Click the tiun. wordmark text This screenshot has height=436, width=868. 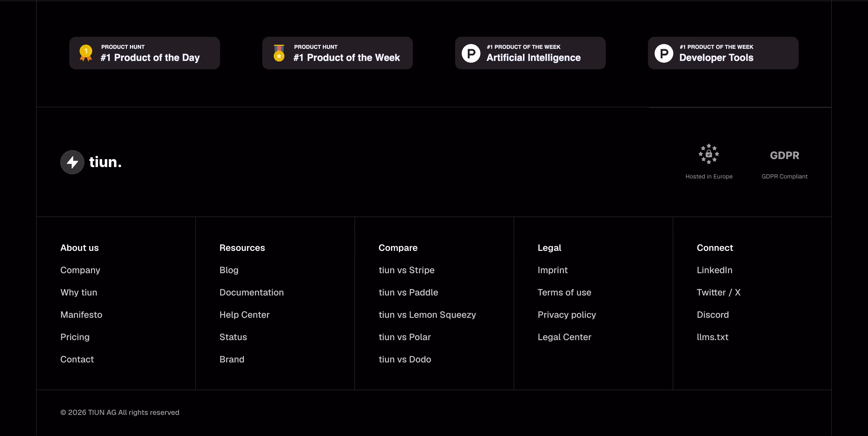point(105,162)
